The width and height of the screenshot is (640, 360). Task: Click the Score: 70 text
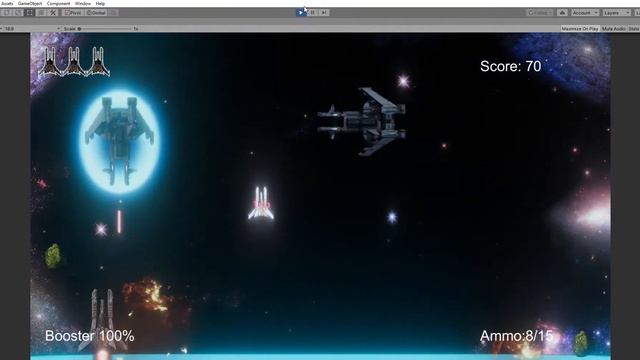[x=511, y=66]
